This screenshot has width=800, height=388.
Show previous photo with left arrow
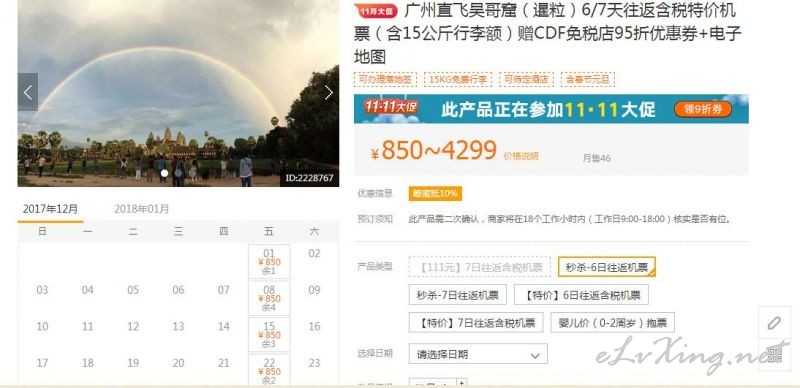tap(28, 92)
